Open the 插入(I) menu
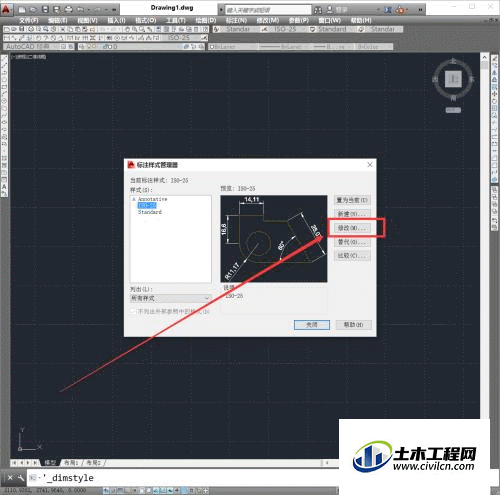The height and width of the screenshot is (495, 500). 117,20
